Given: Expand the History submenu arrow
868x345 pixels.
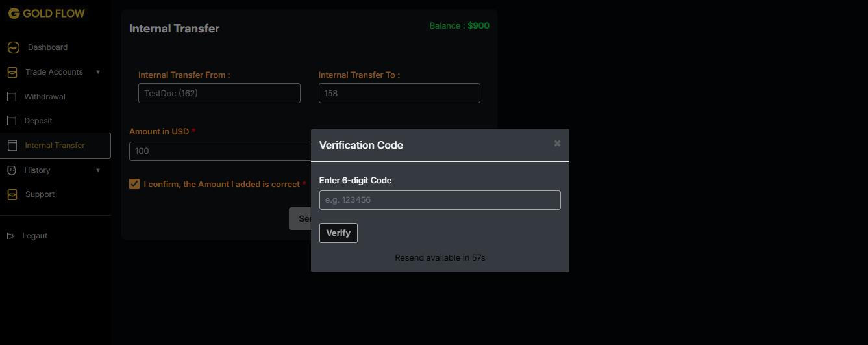Looking at the screenshot, I should pos(98,170).
